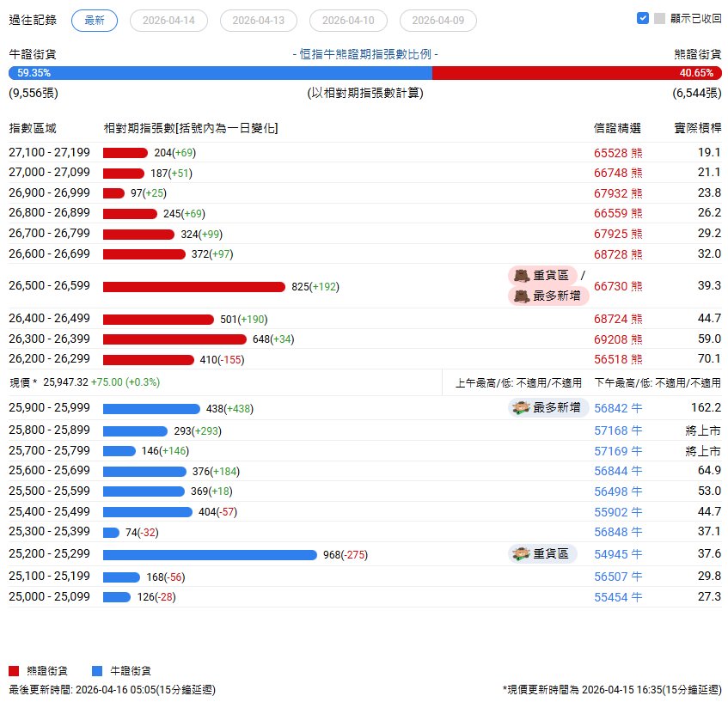Click the 實際槓桿 column header
Screen dimensions: 728x702
[698, 128]
